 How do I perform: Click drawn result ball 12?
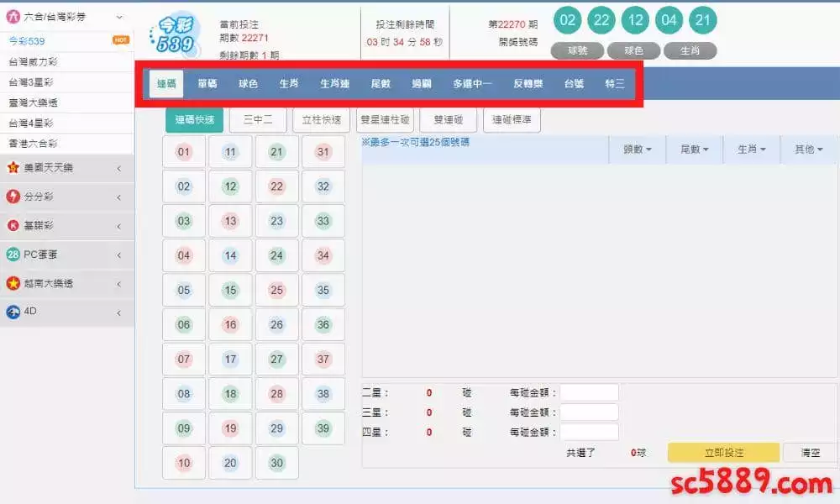[x=635, y=20]
